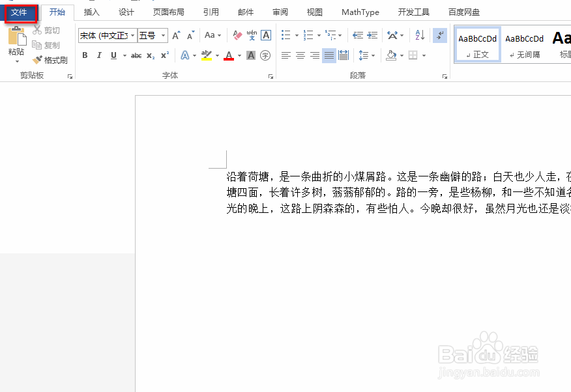Image resolution: width=571 pixels, height=392 pixels.
Task: Open the Paragraph dialog launcher
Action: (x=445, y=76)
